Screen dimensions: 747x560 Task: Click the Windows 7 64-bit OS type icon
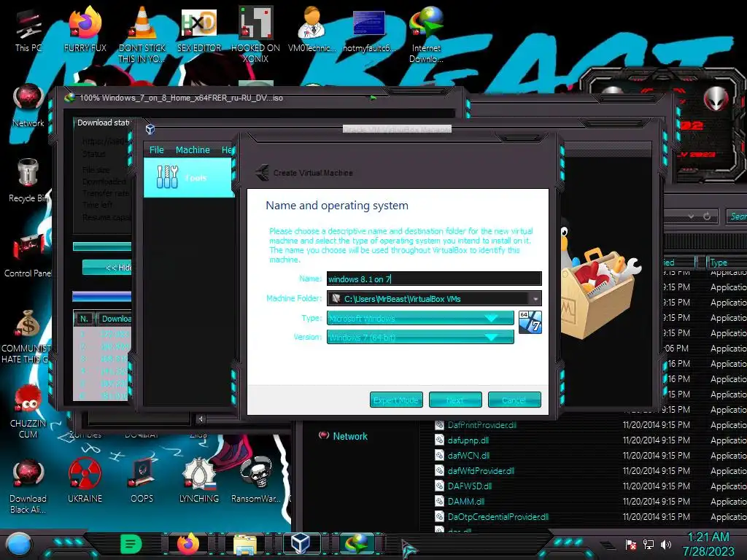(x=530, y=322)
